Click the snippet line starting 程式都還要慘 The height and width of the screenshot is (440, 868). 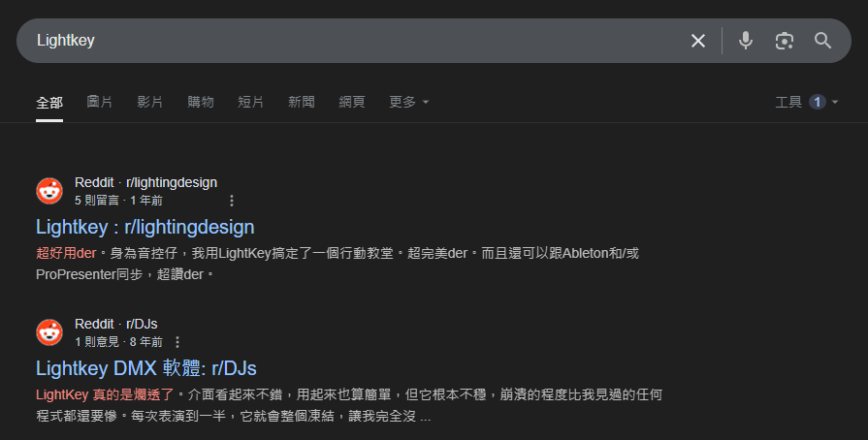click(233, 416)
